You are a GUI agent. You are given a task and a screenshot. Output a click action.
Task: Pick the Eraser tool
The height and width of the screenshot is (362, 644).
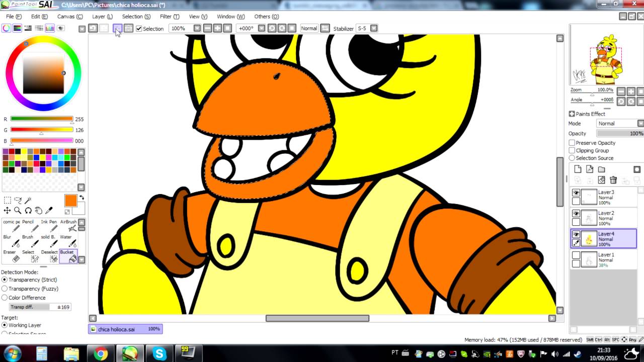[x=11, y=256]
